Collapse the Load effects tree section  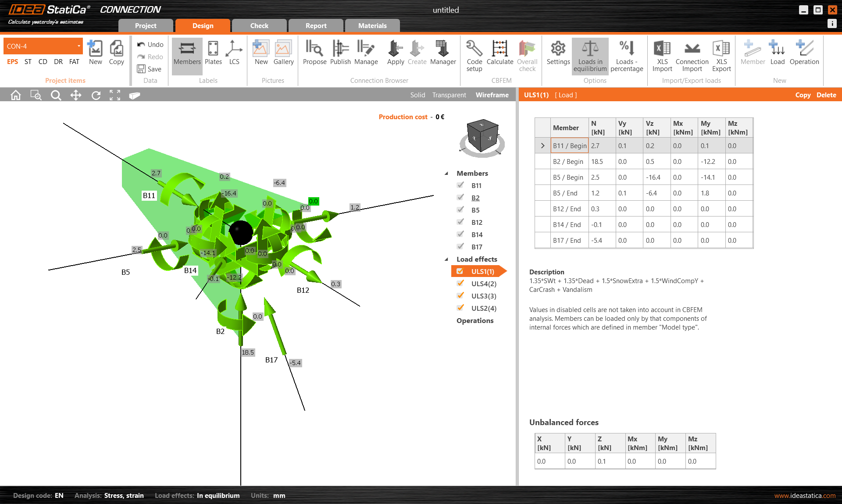(446, 259)
